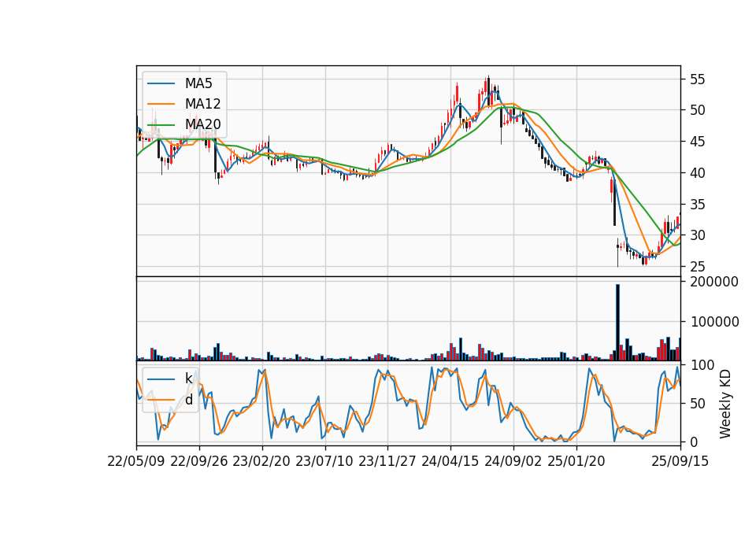Click the k legend label
This screenshot has width=756, height=543.
[188, 379]
